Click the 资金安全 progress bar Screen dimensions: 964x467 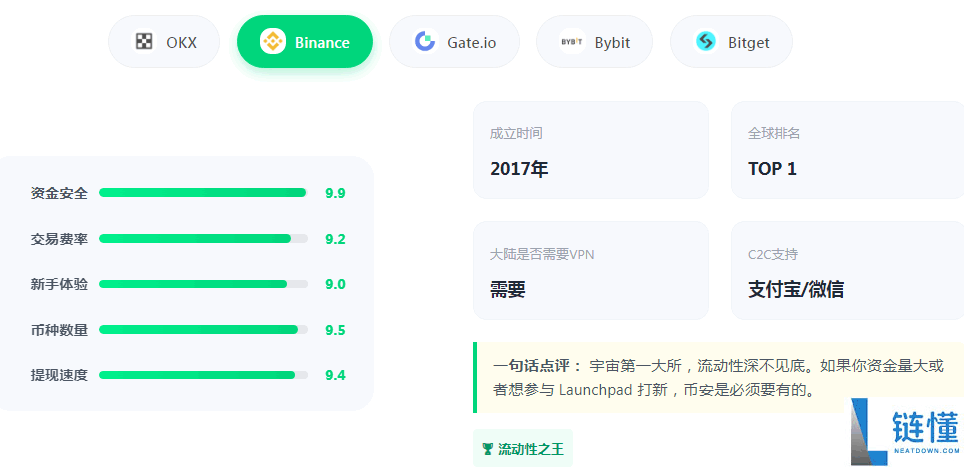pyautogui.click(x=203, y=193)
